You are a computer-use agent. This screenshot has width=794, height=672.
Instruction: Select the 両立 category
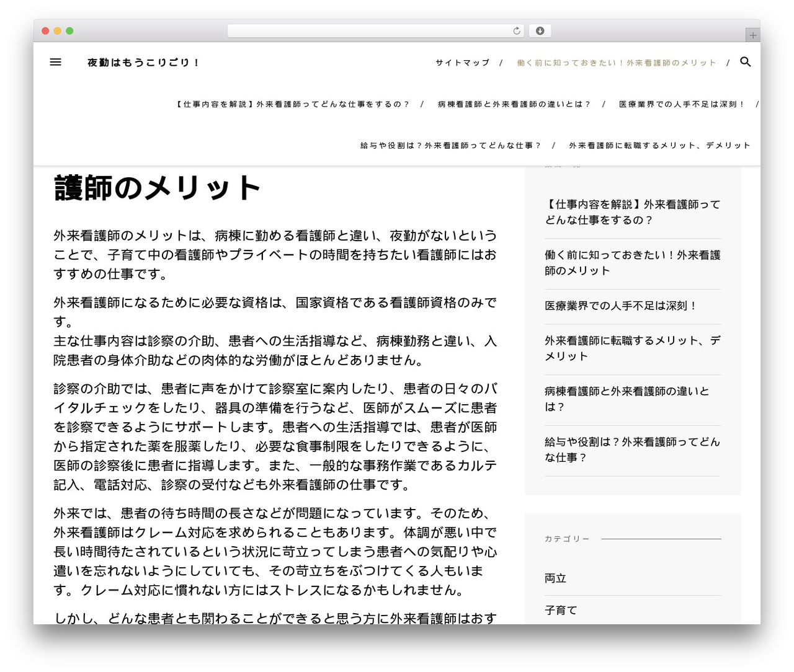click(x=555, y=578)
